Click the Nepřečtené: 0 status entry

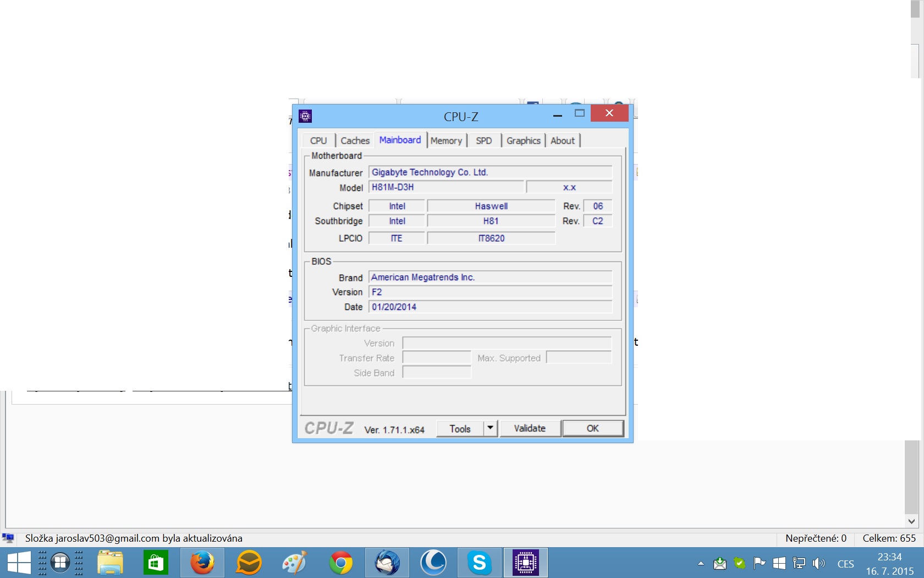[x=816, y=538]
